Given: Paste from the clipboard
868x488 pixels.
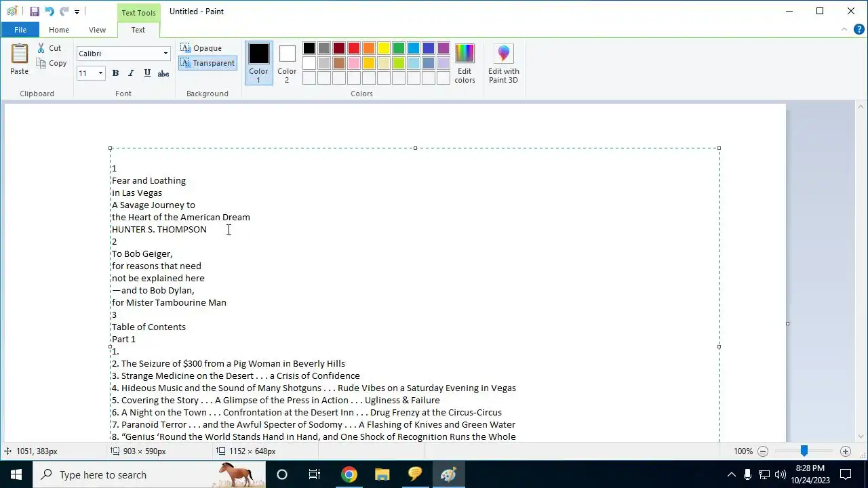Looking at the screenshot, I should pos(20,60).
